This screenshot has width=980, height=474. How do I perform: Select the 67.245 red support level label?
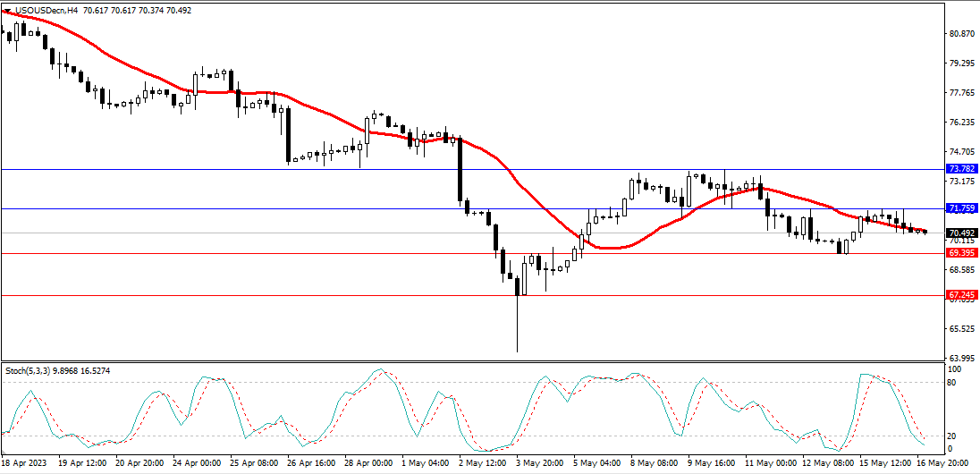click(x=961, y=294)
